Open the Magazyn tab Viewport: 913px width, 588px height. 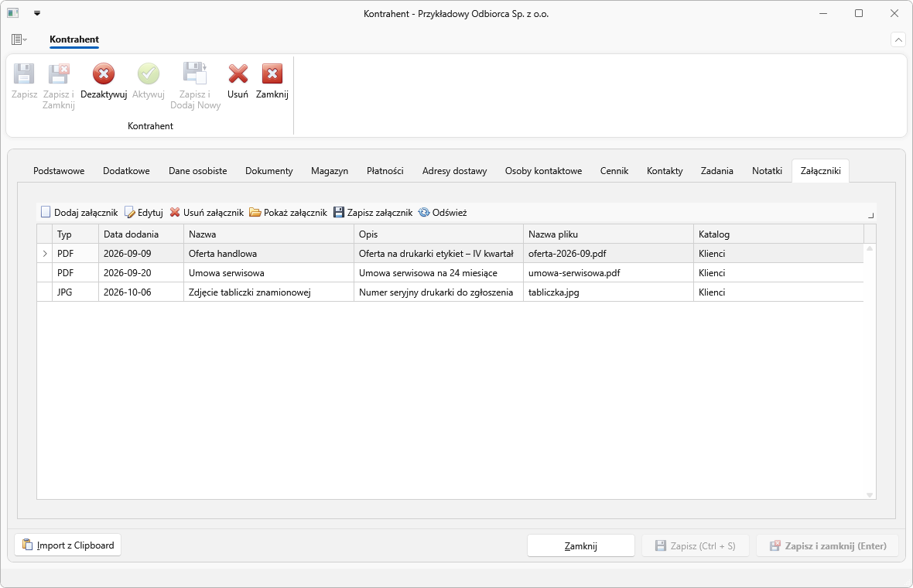330,171
